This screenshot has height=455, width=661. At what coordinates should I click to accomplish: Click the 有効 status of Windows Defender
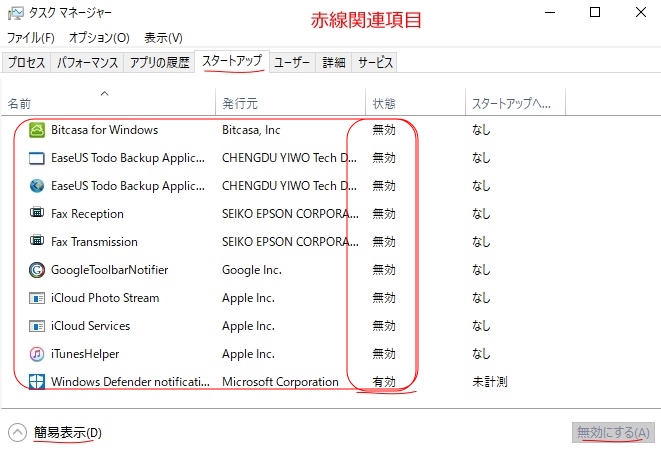[x=384, y=382]
